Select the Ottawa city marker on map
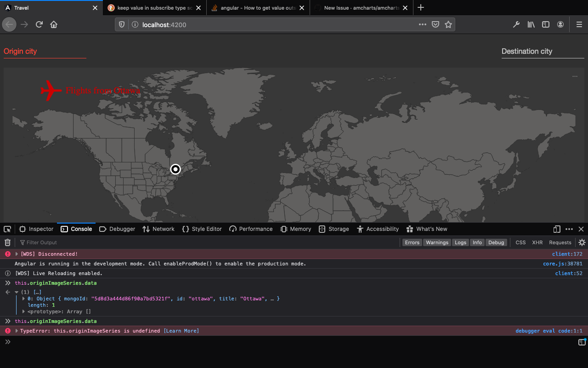The image size is (588, 368). [x=175, y=169]
